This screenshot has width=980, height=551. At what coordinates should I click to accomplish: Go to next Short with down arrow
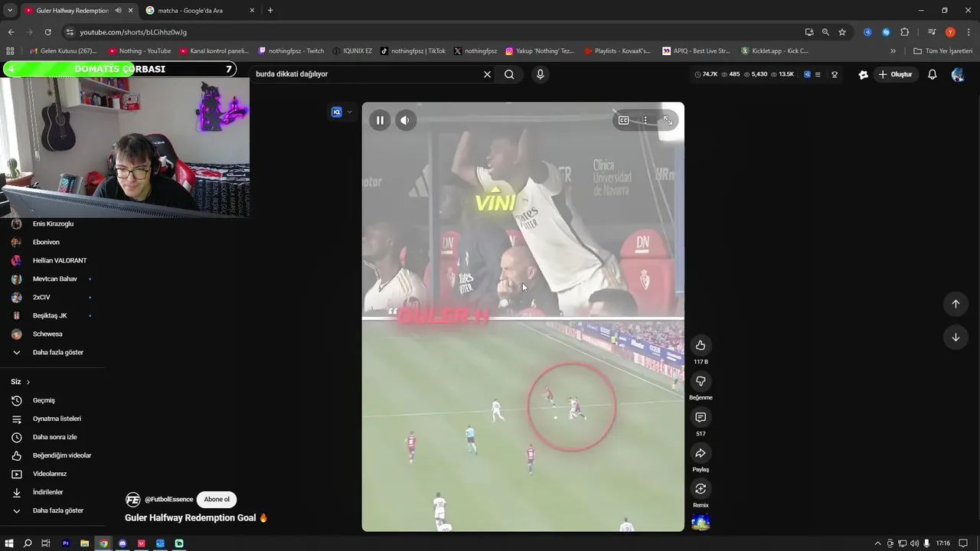coord(955,337)
